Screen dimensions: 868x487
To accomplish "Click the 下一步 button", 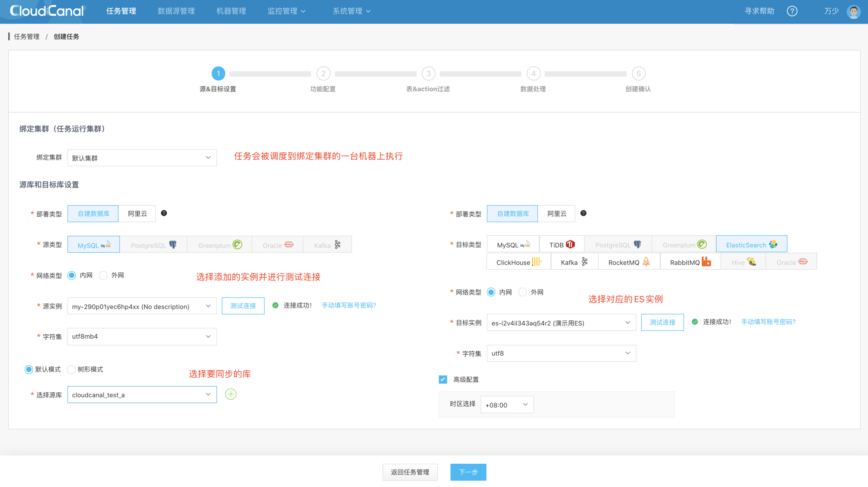I will [468, 472].
